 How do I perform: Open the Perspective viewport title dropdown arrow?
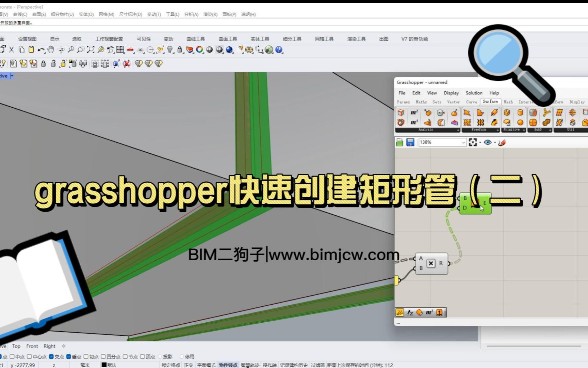(12, 76)
